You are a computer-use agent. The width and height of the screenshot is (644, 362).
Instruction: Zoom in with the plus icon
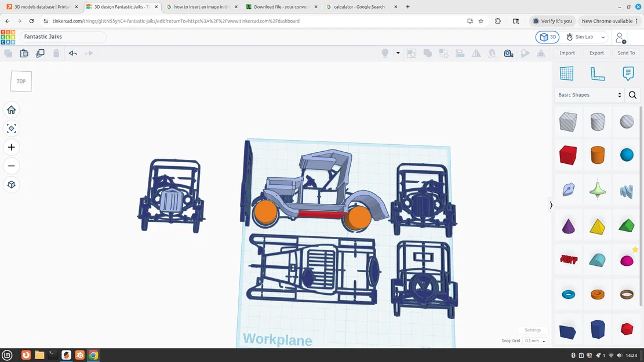click(x=12, y=147)
